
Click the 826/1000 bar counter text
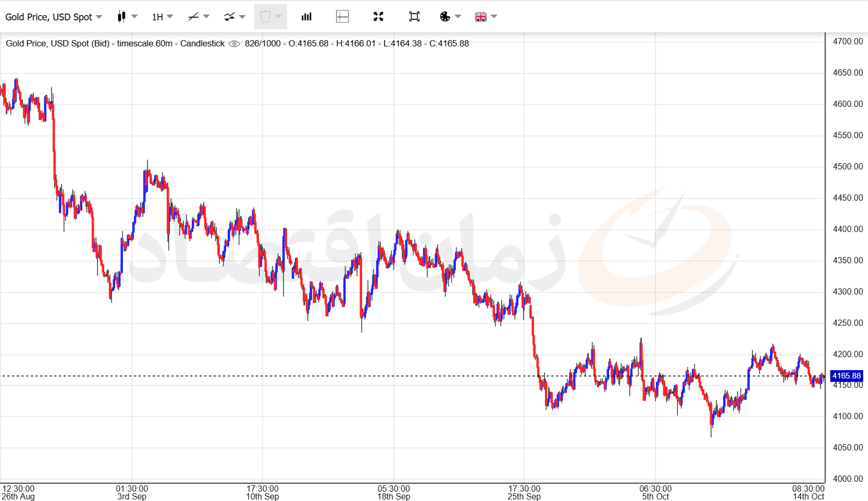tap(263, 43)
